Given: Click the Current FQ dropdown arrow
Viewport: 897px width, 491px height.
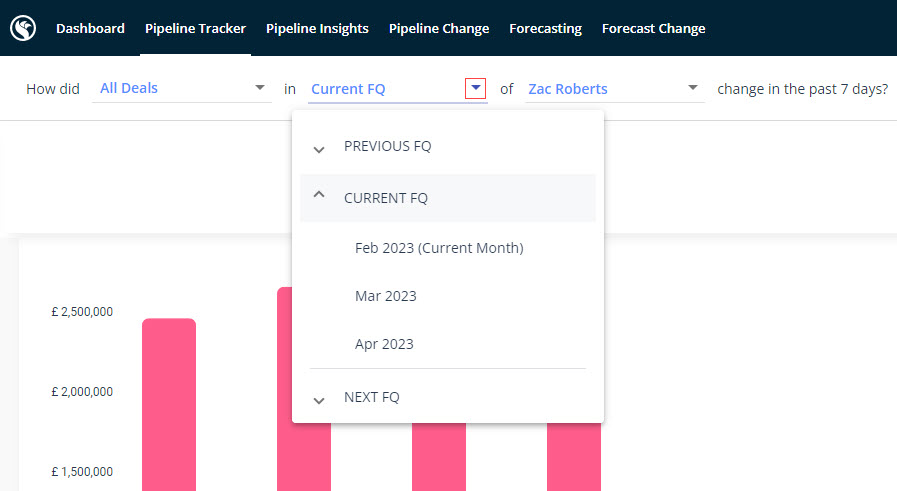Looking at the screenshot, I should click(x=476, y=88).
